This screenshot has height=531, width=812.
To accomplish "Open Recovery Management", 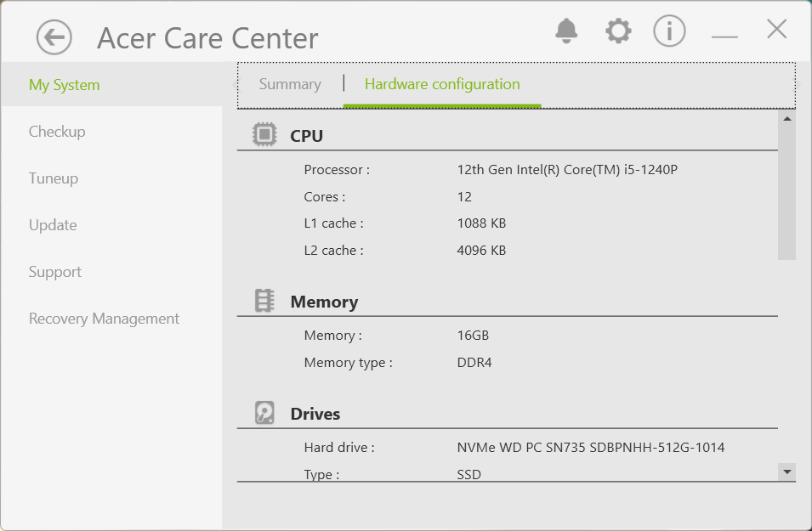I will click(x=104, y=319).
